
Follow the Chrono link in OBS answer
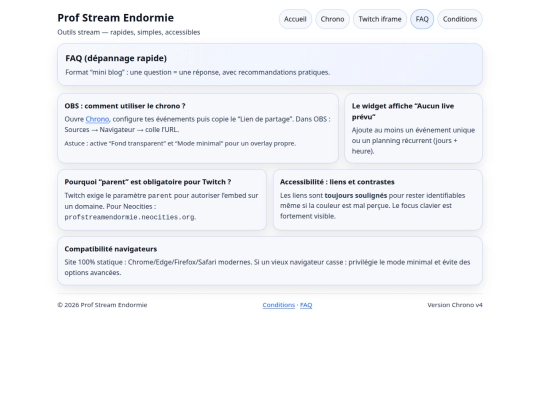97,119
